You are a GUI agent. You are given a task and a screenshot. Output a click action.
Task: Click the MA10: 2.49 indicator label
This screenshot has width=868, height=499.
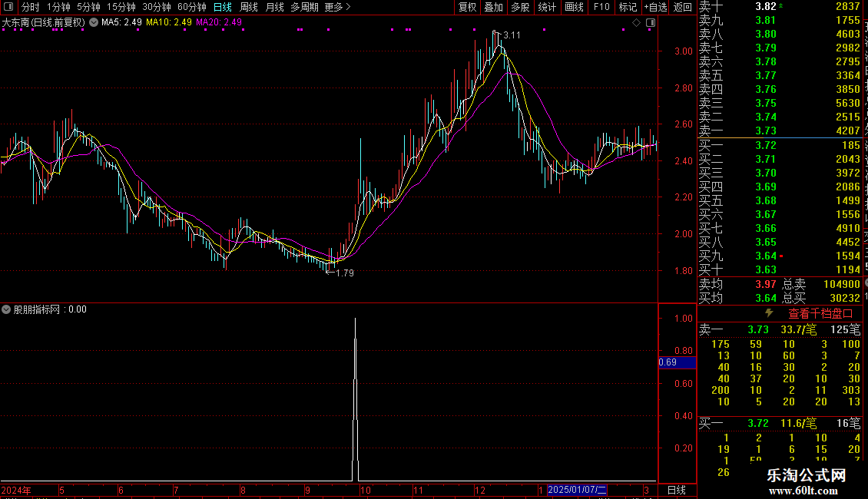click(x=169, y=22)
